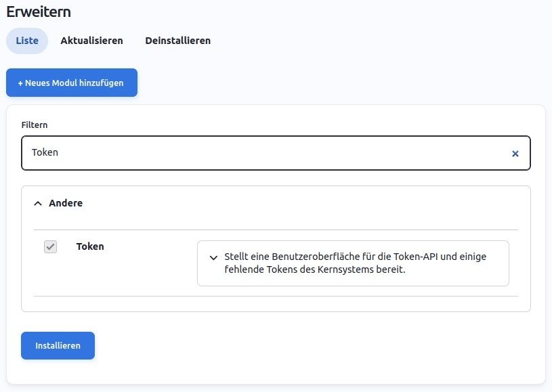Click the Neues Modul hinzufügen button

point(71,83)
